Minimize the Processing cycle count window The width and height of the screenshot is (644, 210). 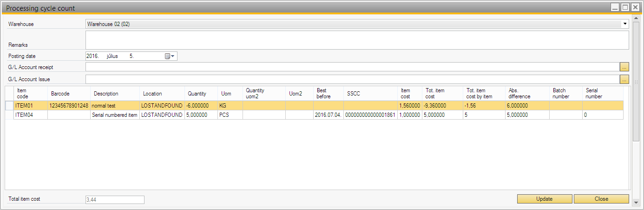click(615, 7)
